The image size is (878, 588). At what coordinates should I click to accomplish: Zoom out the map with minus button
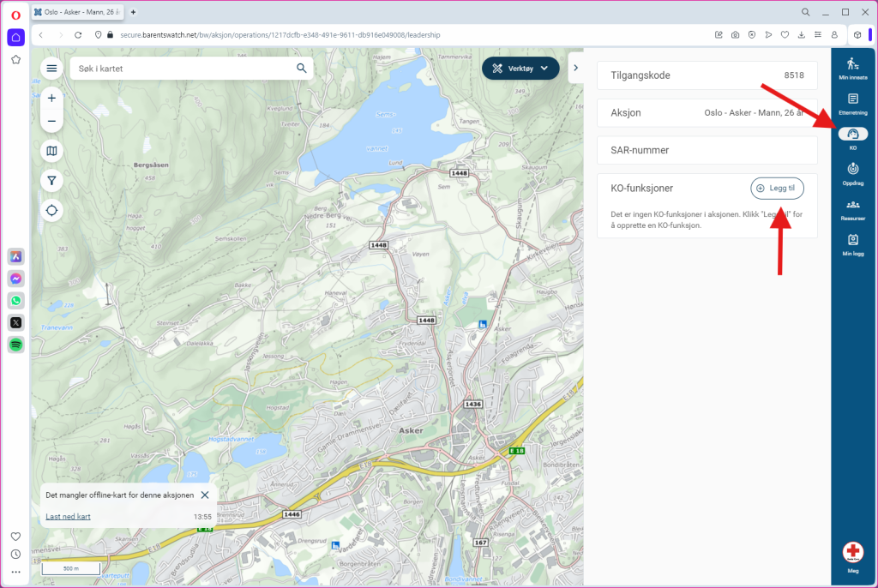point(52,122)
